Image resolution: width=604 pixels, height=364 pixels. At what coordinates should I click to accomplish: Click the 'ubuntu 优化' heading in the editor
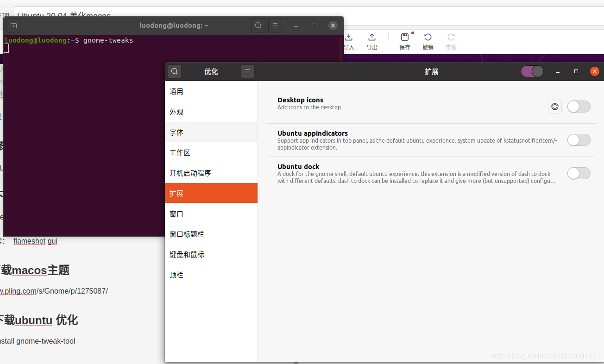point(46,320)
